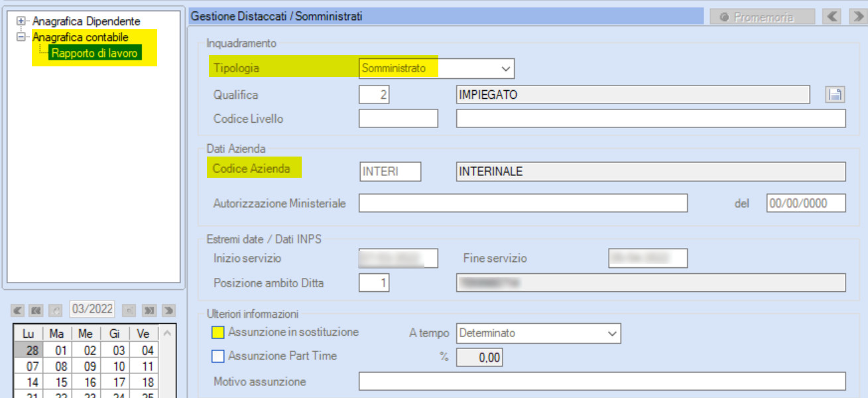Click the small icon left of 03/2022
Screen dimensions: 868x398
[x=56, y=310]
